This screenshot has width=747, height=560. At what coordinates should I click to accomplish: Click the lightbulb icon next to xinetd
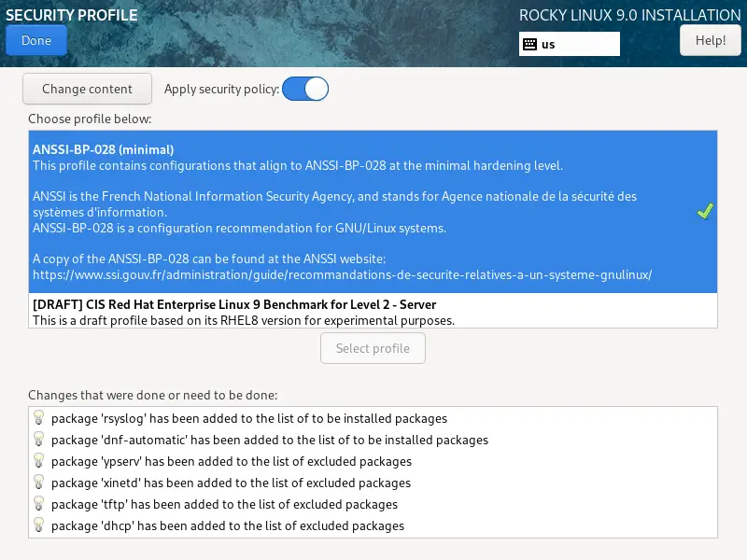[x=39, y=483]
